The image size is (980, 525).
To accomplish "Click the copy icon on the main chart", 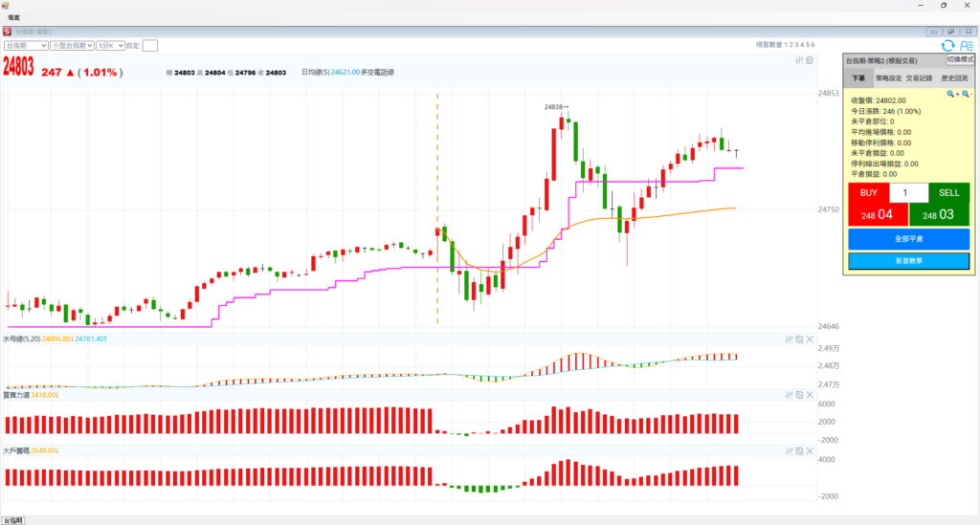I will [810, 60].
